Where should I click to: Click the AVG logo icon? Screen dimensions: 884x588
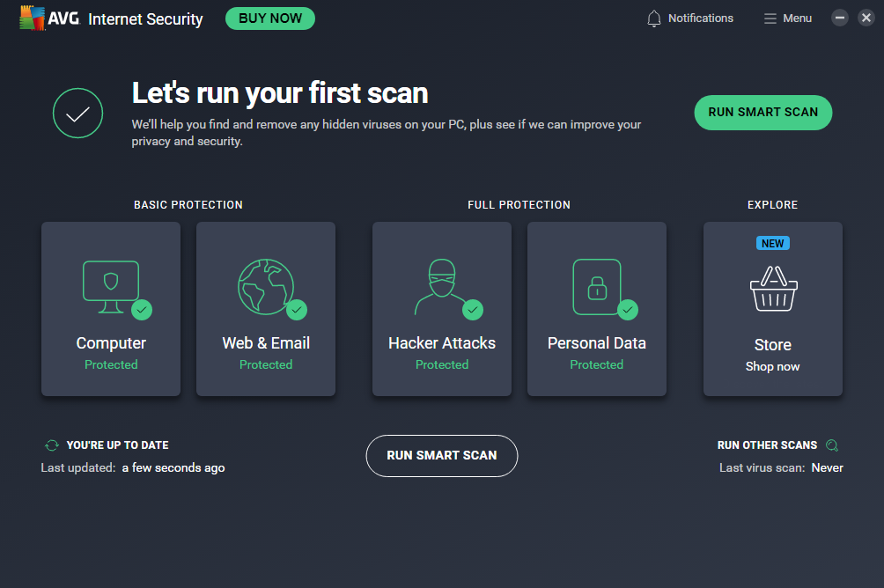[32, 18]
